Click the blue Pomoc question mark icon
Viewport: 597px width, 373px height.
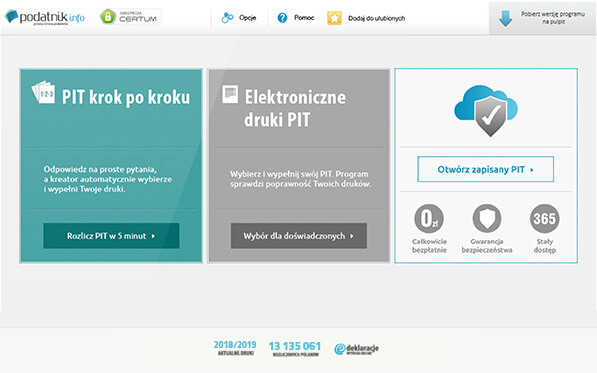click(282, 18)
